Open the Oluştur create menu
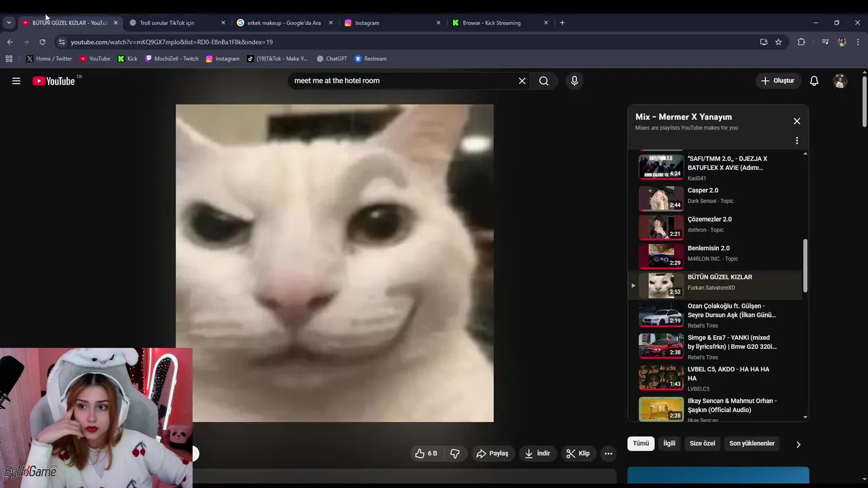Screen dimensions: 868x488 [777, 81]
